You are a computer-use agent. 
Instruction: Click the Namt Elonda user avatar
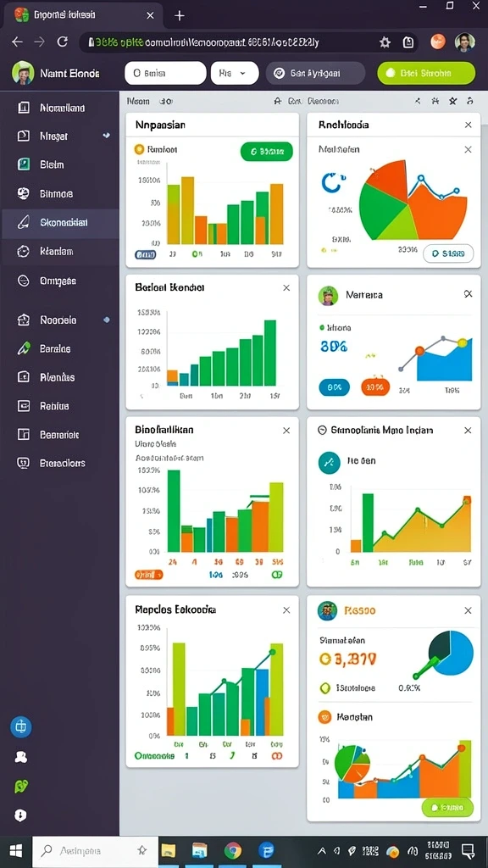tap(23, 73)
